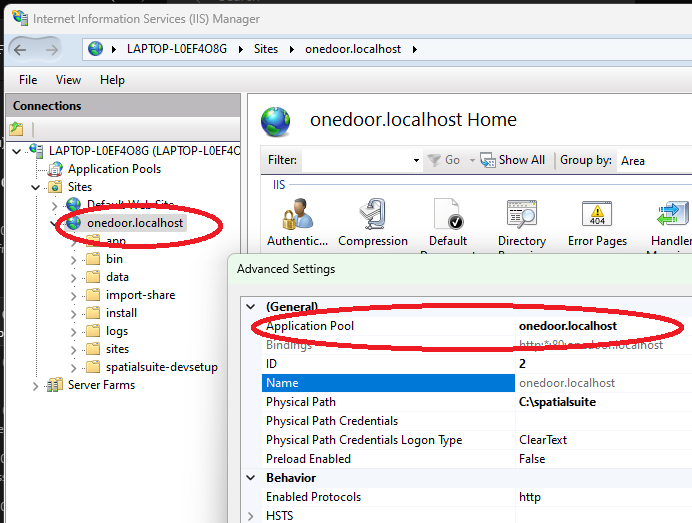Expand the spatialsuite-devsetup folder node
The height and width of the screenshot is (523, 692).
point(74,368)
